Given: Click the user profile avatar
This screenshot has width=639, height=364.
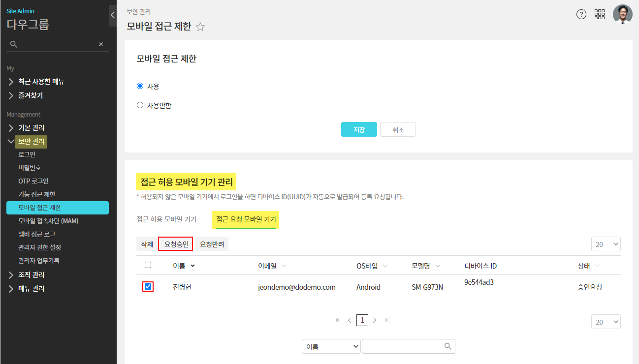Looking at the screenshot, I should [622, 14].
